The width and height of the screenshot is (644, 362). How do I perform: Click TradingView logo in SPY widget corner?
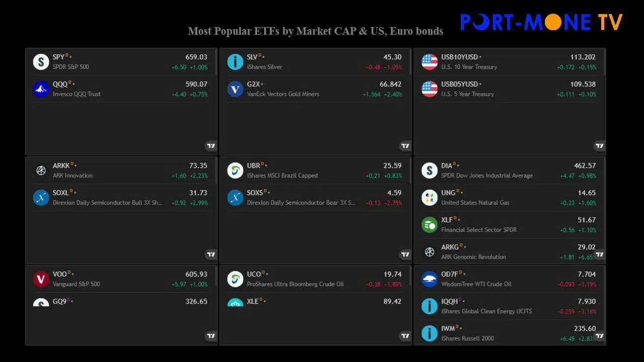pos(211,146)
